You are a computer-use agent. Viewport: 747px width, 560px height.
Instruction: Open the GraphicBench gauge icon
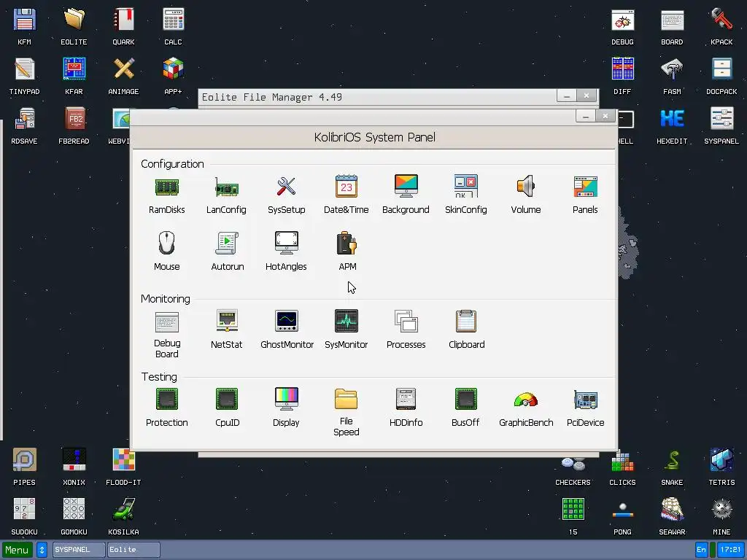pyautogui.click(x=526, y=399)
